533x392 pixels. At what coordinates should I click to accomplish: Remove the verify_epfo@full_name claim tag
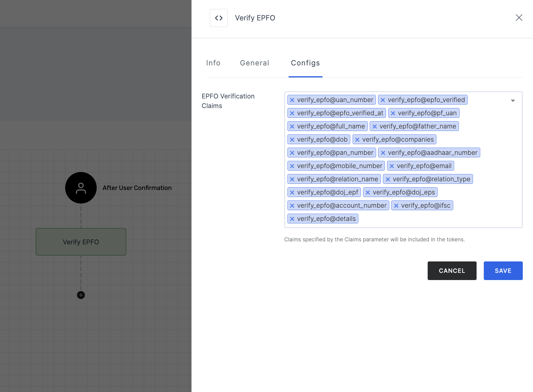pos(292,126)
